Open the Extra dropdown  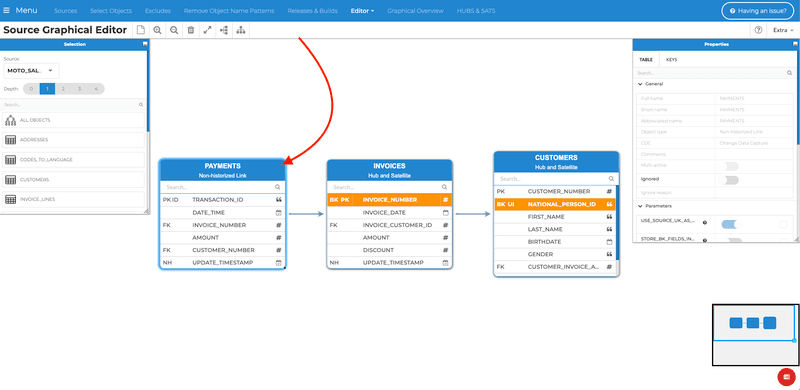[x=783, y=30]
